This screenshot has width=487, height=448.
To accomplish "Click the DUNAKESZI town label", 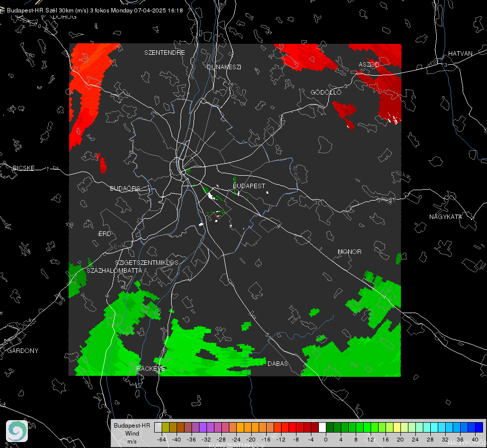I will click(224, 67).
